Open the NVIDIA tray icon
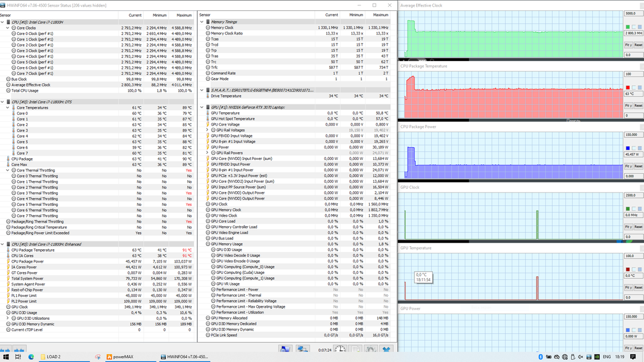Screen dimensions: 644x362 coord(597,357)
